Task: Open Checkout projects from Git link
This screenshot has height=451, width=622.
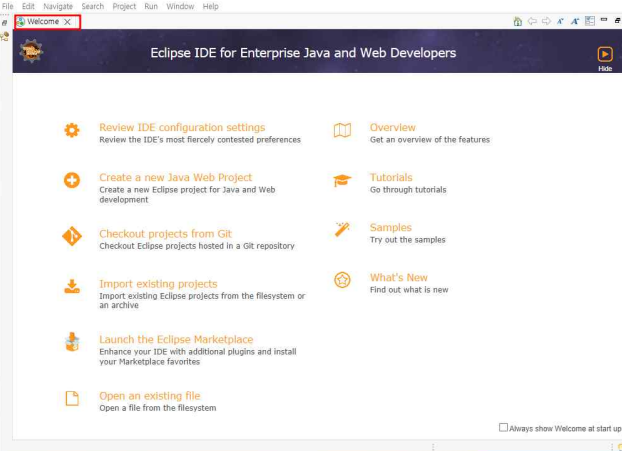Action: 165,234
